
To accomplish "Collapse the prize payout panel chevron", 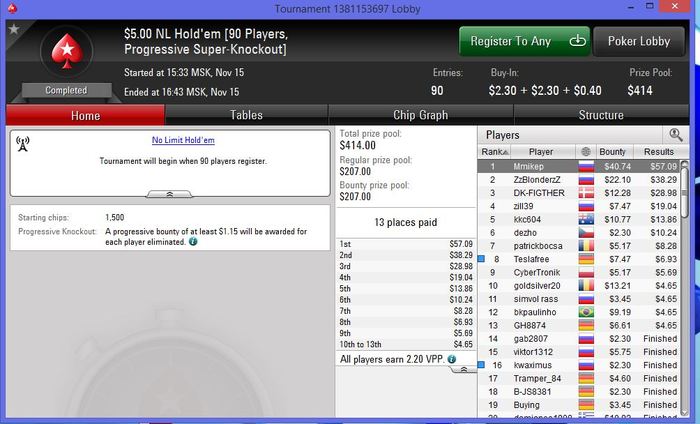I will 463,369.
